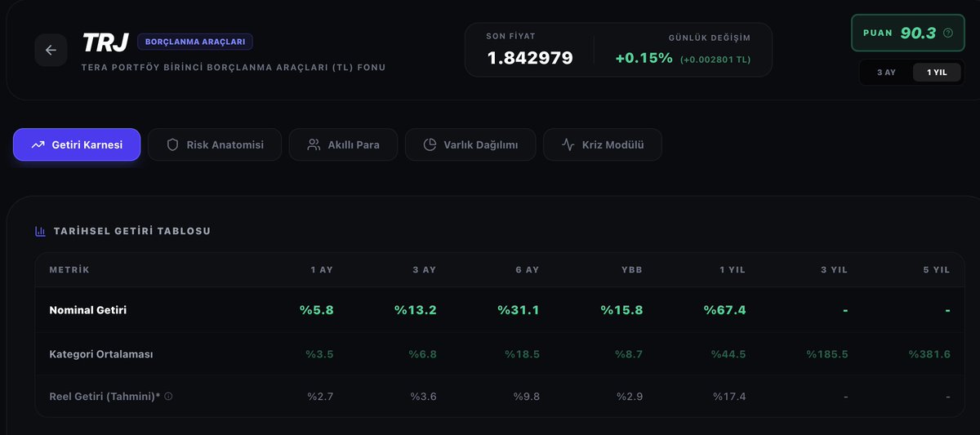Viewport: 980px width, 435px height.
Task: Click the bar chart icon beside Tarihsel Getiri Tablosu
Action: click(40, 231)
